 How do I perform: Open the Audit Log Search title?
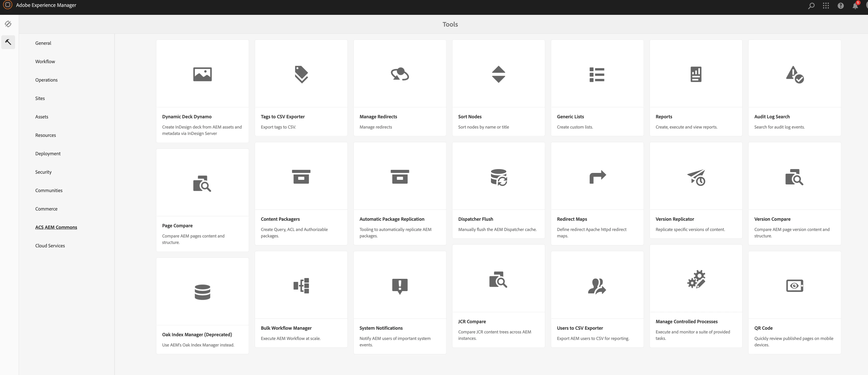pos(772,116)
